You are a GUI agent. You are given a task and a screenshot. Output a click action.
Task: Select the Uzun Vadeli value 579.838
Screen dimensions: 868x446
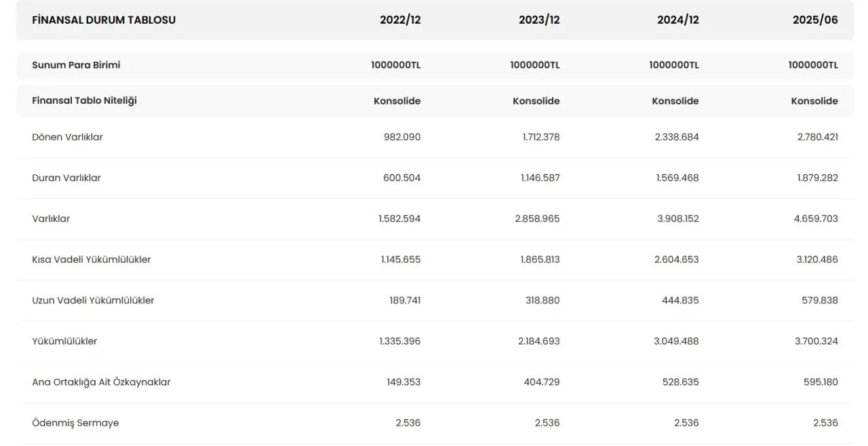click(x=821, y=300)
